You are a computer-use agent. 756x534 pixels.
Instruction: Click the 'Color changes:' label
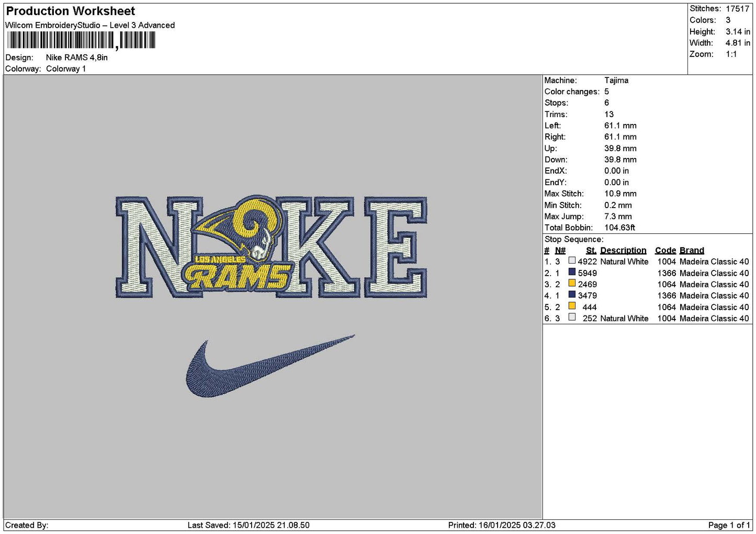572,92
